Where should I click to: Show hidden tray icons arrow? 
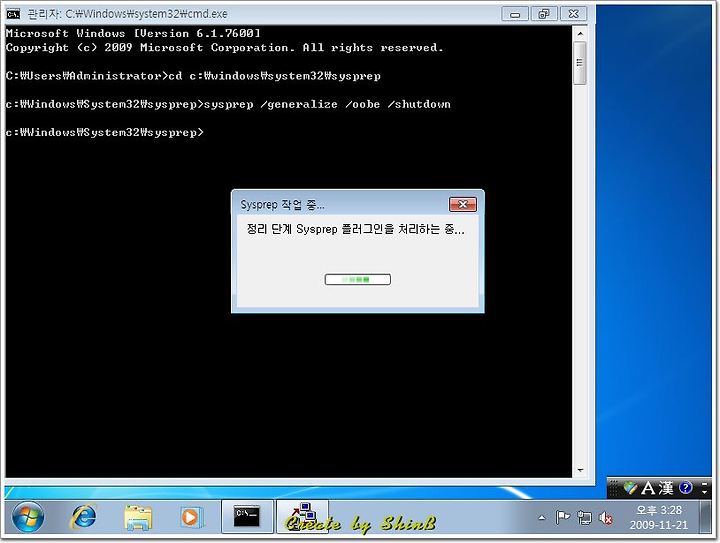[x=542, y=518]
